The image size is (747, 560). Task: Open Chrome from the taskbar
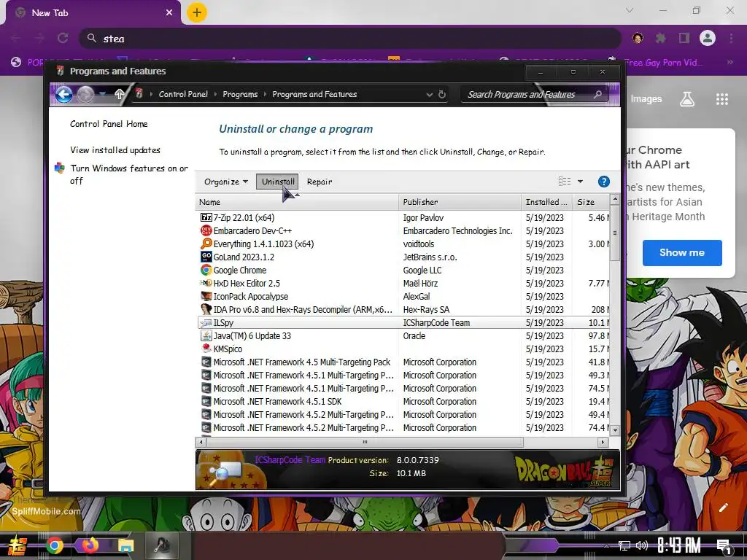pos(54,545)
